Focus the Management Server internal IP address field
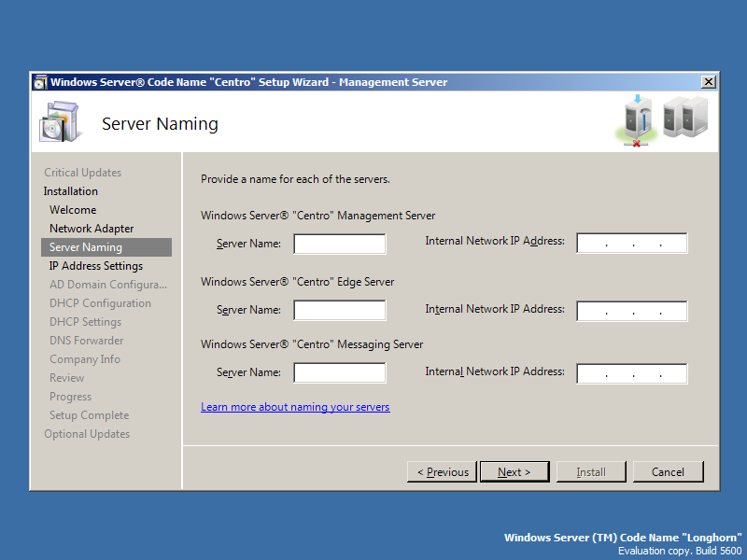 632,243
